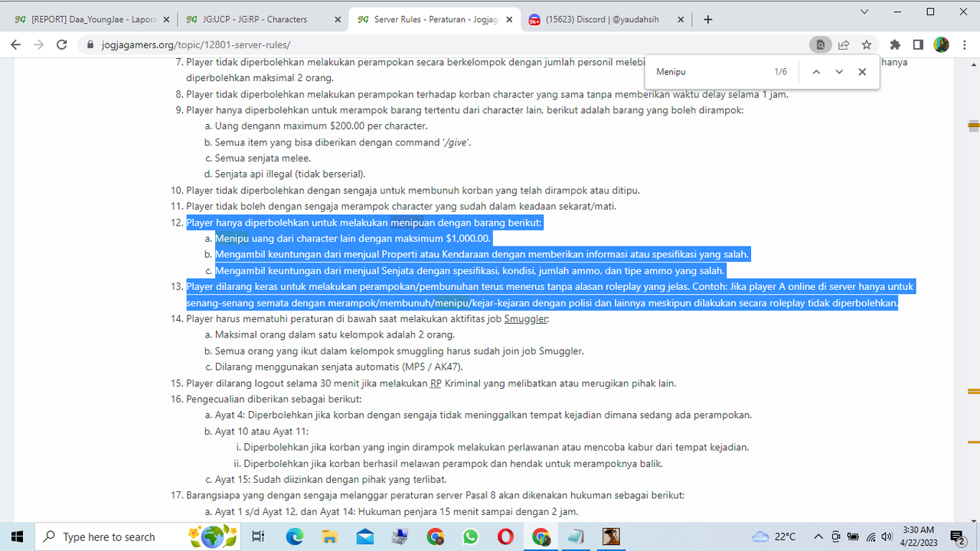
Task: Open the notification center icon
Action: pos(957,536)
